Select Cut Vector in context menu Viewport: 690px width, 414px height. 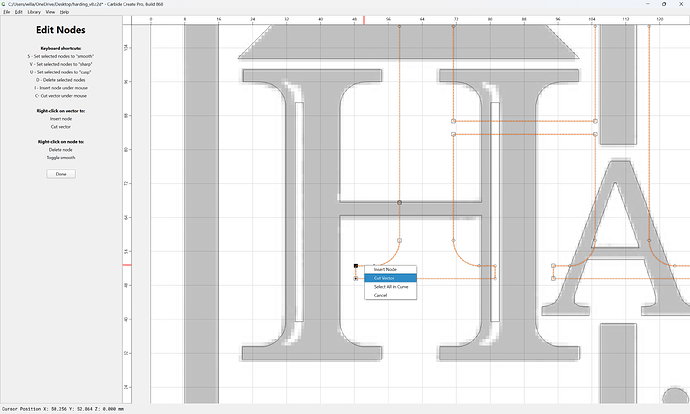[x=390, y=278]
